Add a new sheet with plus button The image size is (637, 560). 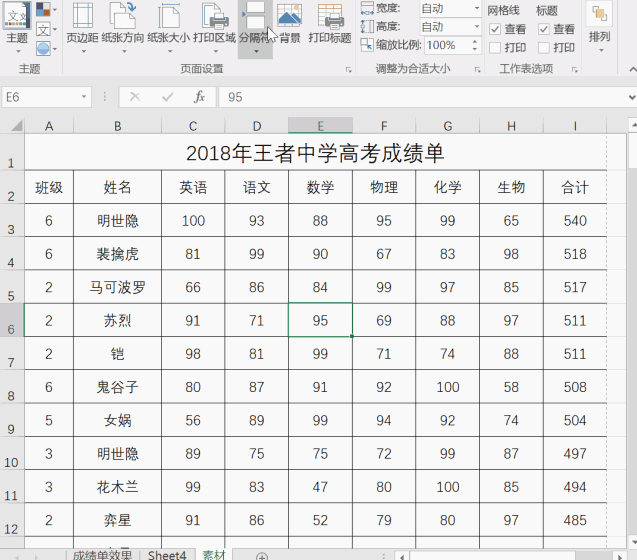pos(262,556)
